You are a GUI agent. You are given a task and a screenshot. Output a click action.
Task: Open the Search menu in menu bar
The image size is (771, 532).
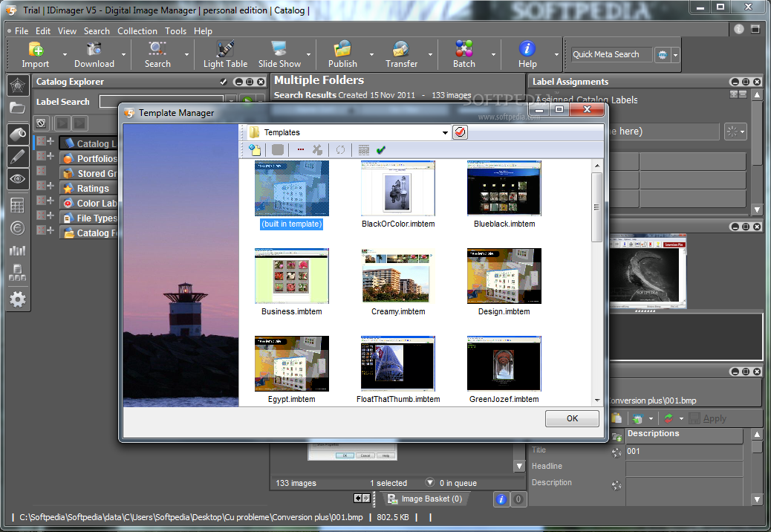(97, 31)
